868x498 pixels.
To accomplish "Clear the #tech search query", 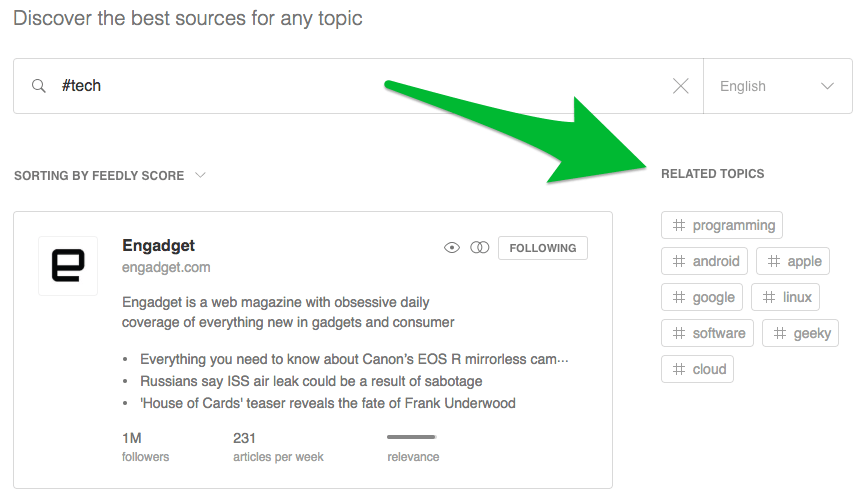I will click(x=681, y=86).
